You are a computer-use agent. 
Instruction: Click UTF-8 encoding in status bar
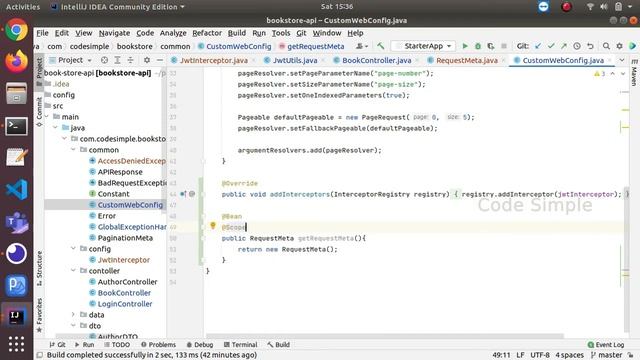click(x=540, y=355)
